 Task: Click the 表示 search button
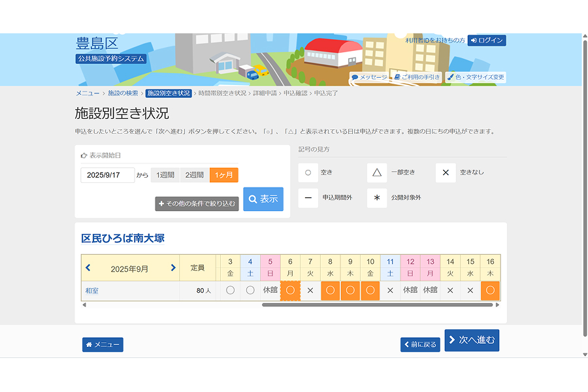click(x=263, y=199)
